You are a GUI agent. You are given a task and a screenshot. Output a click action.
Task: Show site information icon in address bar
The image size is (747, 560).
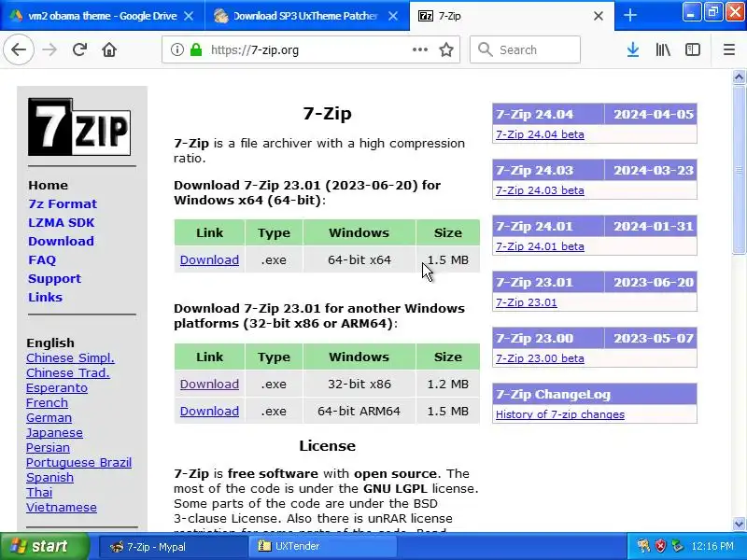(176, 49)
